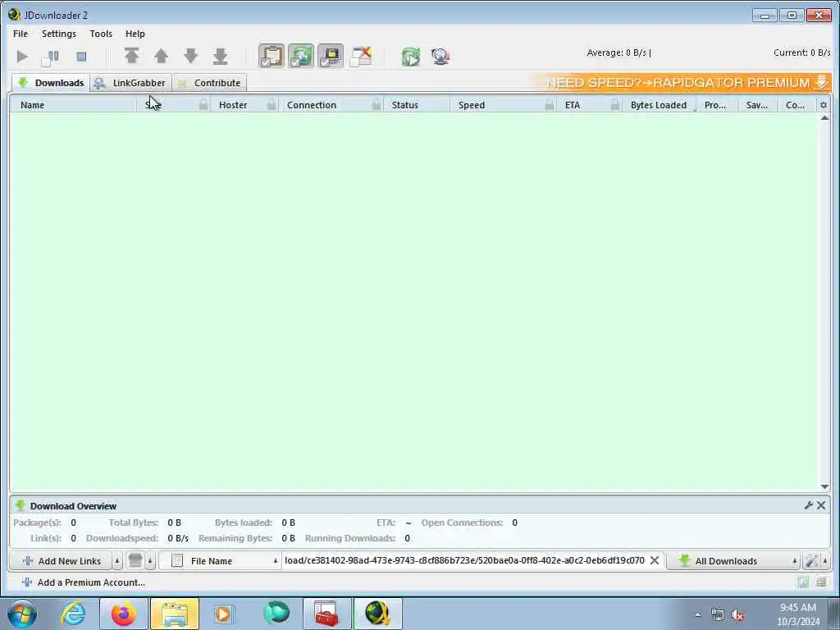840x630 pixels.
Task: Open the All Downloads view dropdown
Action: tap(734, 561)
